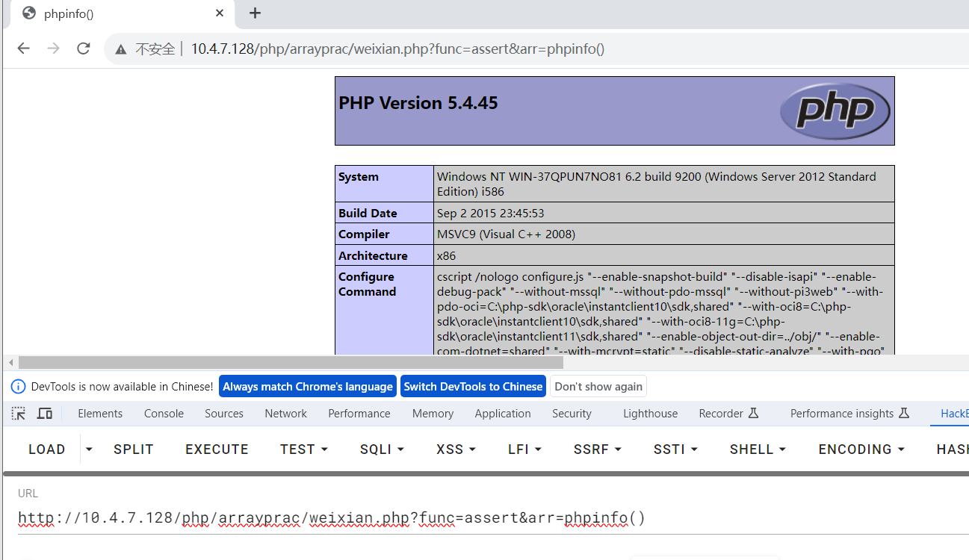Click the Configure Command label cell
This screenshot has width=969, height=560.
[x=384, y=311]
